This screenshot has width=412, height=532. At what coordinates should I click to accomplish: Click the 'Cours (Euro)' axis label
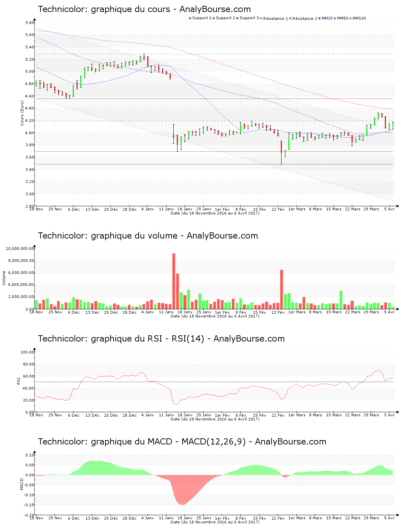tap(22, 113)
